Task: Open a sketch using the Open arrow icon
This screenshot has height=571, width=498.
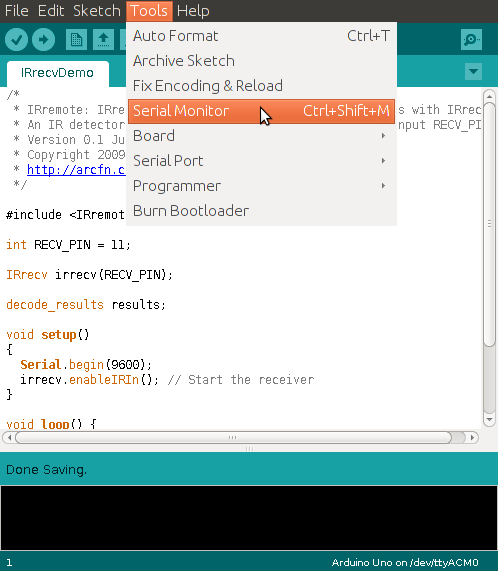Action: pos(103,39)
